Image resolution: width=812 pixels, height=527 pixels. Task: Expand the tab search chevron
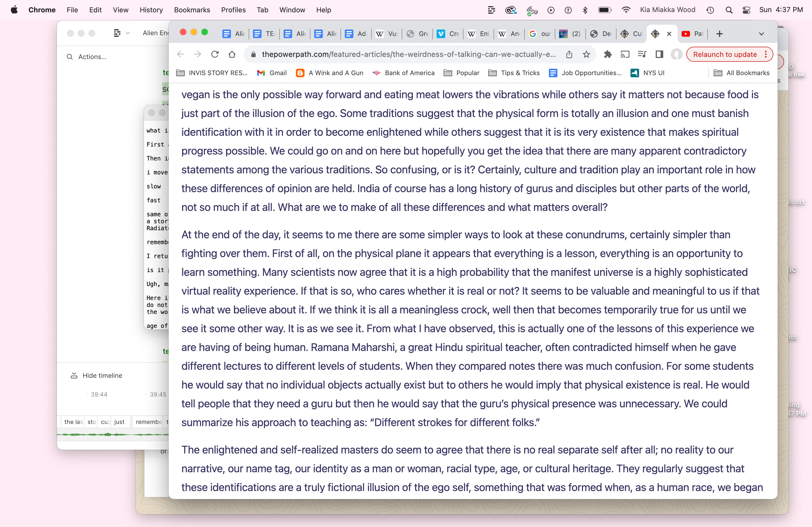coord(761,34)
